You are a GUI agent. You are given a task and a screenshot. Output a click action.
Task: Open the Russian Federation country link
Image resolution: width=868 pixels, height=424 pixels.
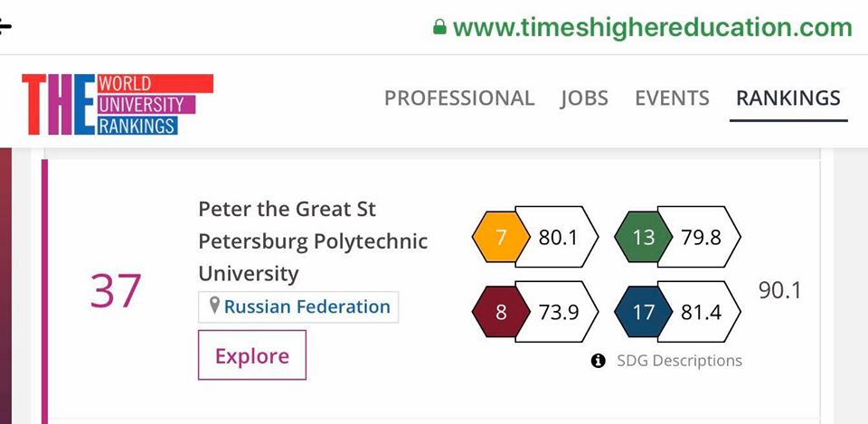[307, 306]
